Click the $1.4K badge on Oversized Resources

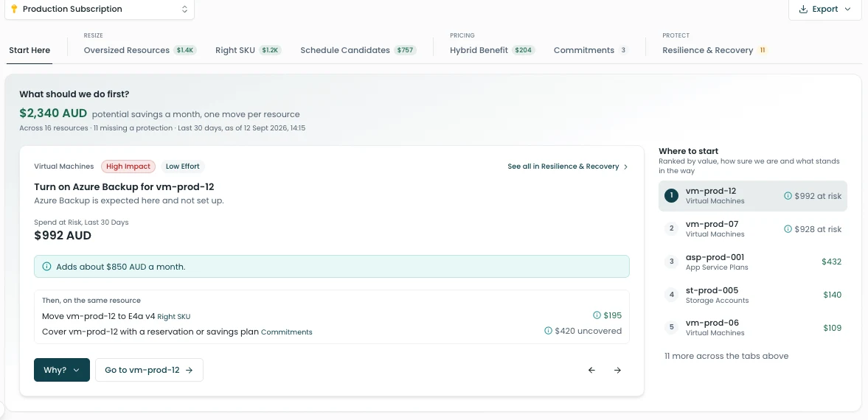[x=185, y=50]
